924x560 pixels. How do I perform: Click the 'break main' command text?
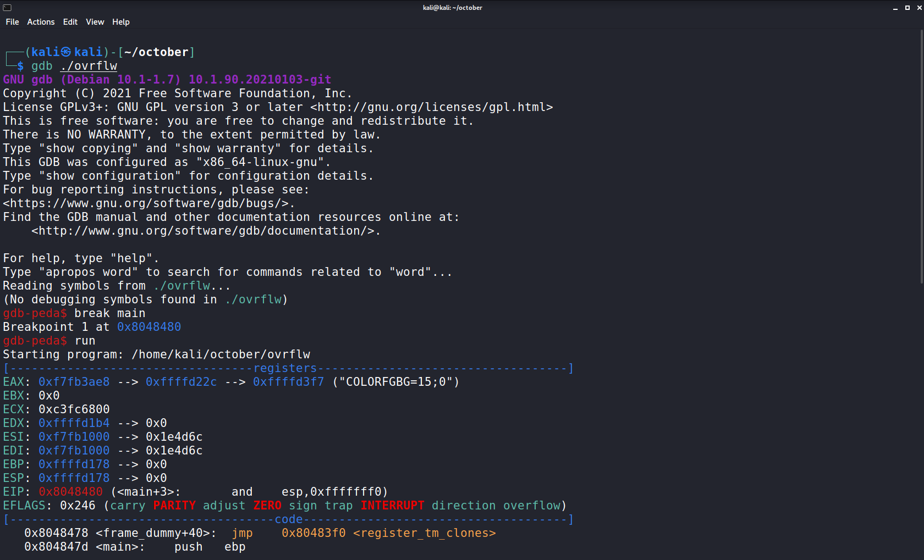(110, 313)
